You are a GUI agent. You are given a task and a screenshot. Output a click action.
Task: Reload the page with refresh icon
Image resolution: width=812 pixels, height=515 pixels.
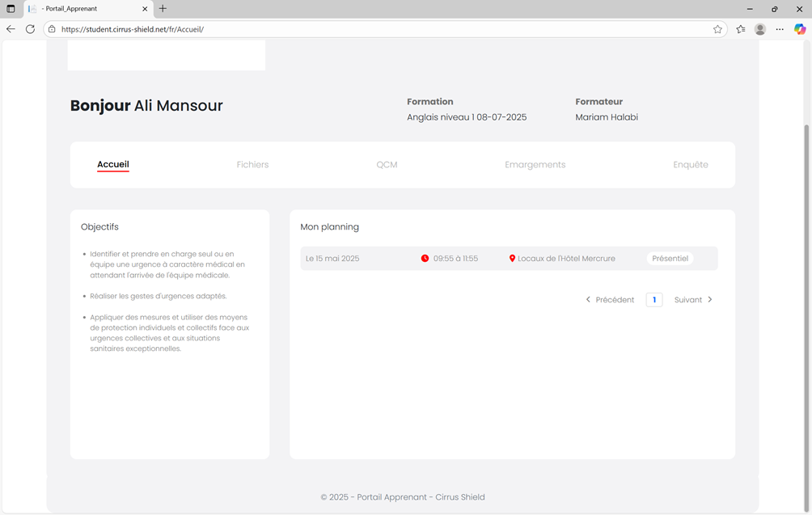30,29
